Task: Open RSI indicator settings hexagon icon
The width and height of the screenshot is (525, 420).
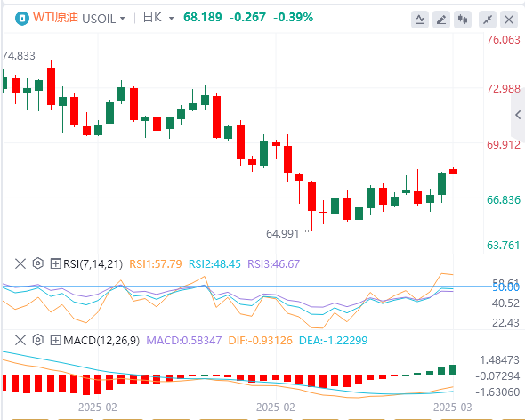Action: (38, 263)
